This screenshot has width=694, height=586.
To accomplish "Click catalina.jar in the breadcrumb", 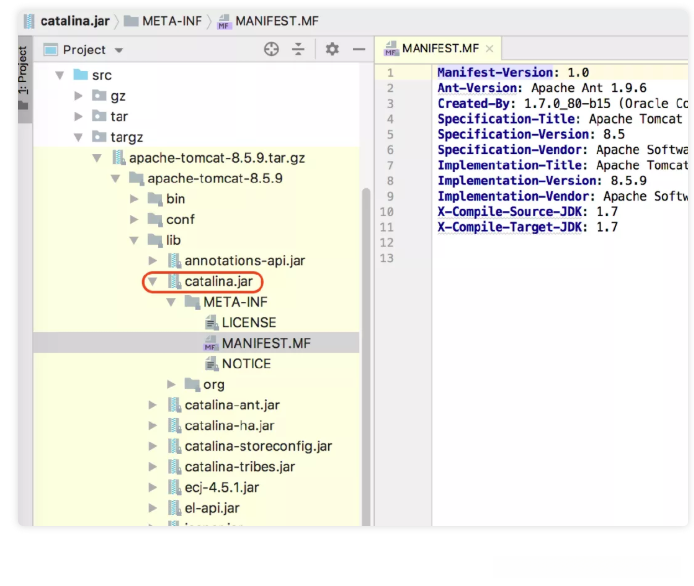I will 75,21.
